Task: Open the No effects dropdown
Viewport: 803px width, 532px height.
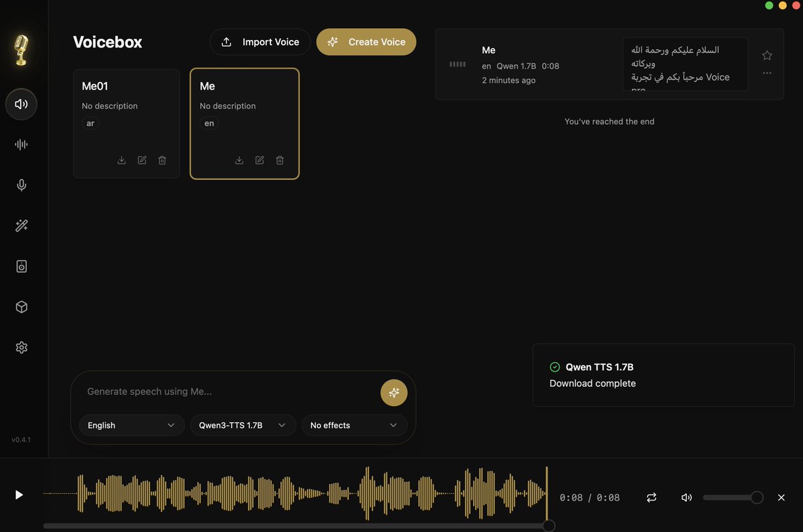Action: (354, 425)
